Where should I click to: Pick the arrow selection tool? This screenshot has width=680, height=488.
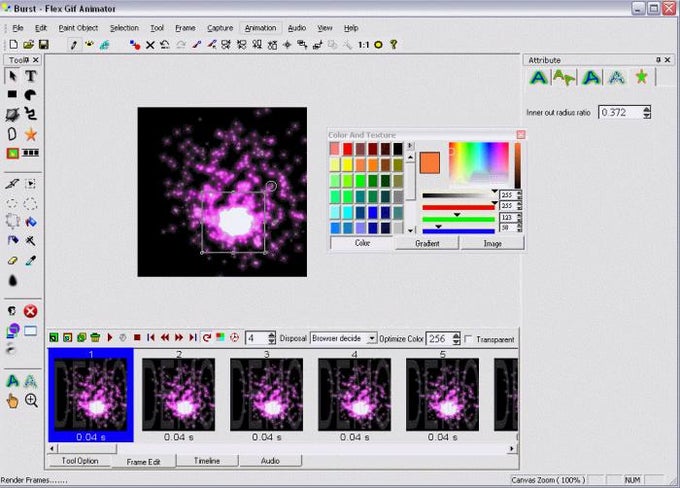coord(13,76)
